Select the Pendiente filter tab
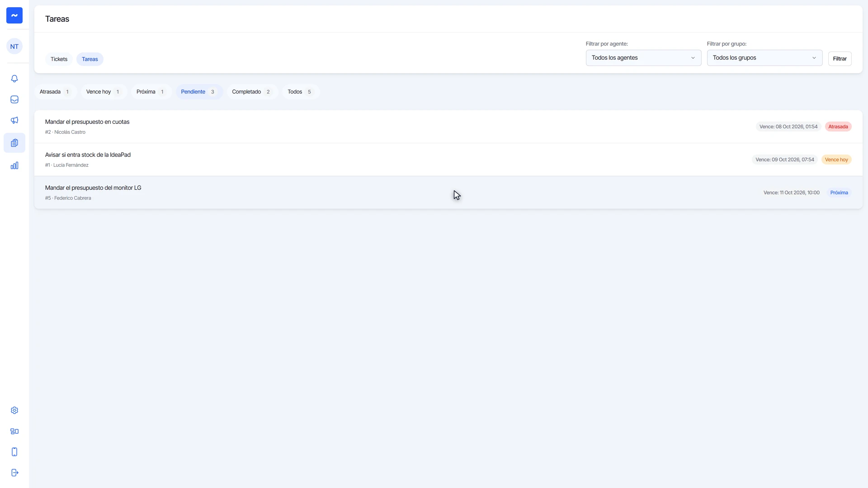 click(199, 92)
